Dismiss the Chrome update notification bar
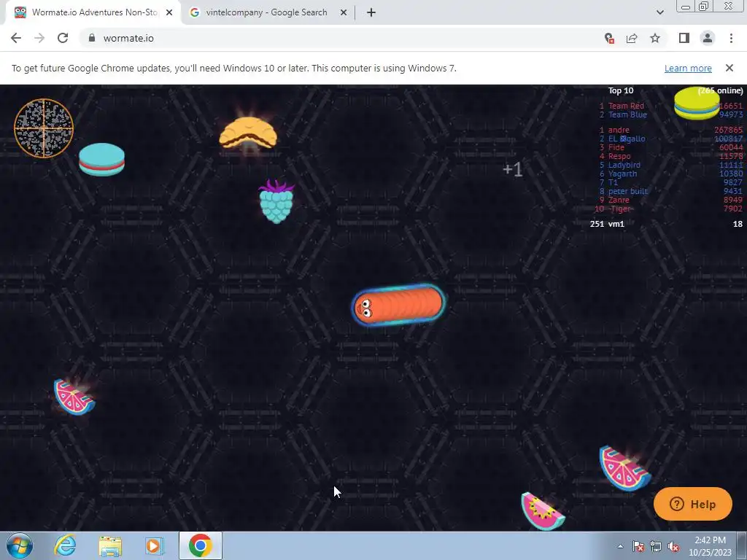The height and width of the screenshot is (560, 747). [729, 68]
